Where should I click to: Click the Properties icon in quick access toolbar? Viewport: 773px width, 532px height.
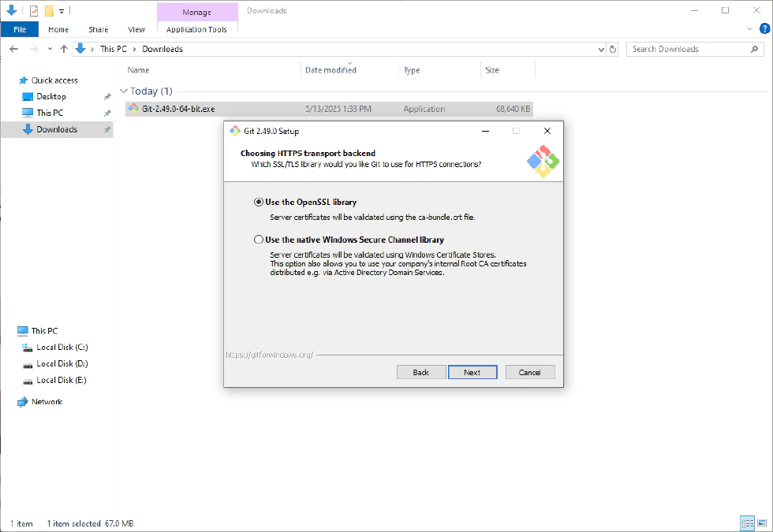[34, 11]
